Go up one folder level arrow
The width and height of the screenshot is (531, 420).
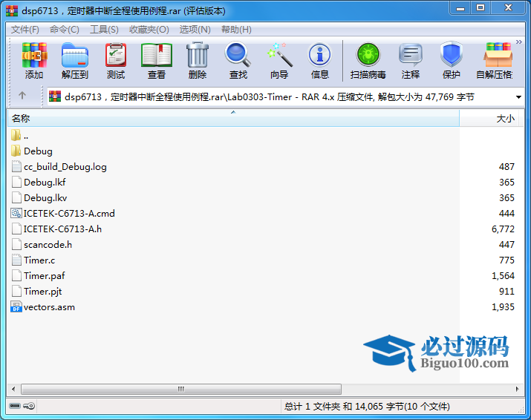22,96
